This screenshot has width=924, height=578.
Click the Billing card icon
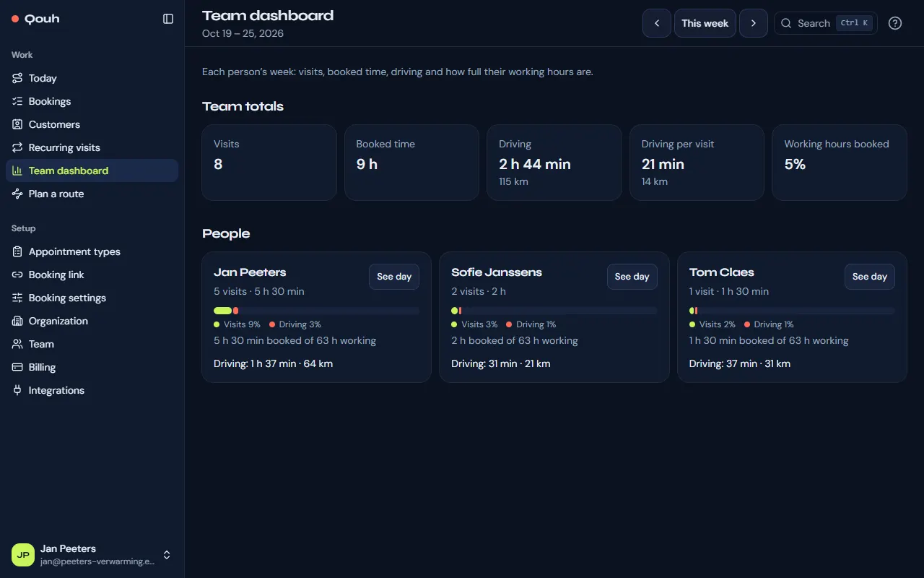click(x=17, y=367)
